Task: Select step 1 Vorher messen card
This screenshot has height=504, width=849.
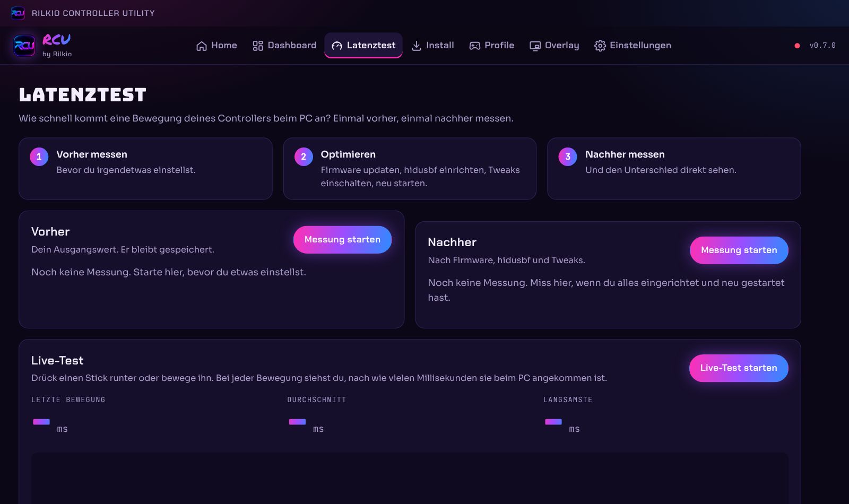Action: coord(145,169)
